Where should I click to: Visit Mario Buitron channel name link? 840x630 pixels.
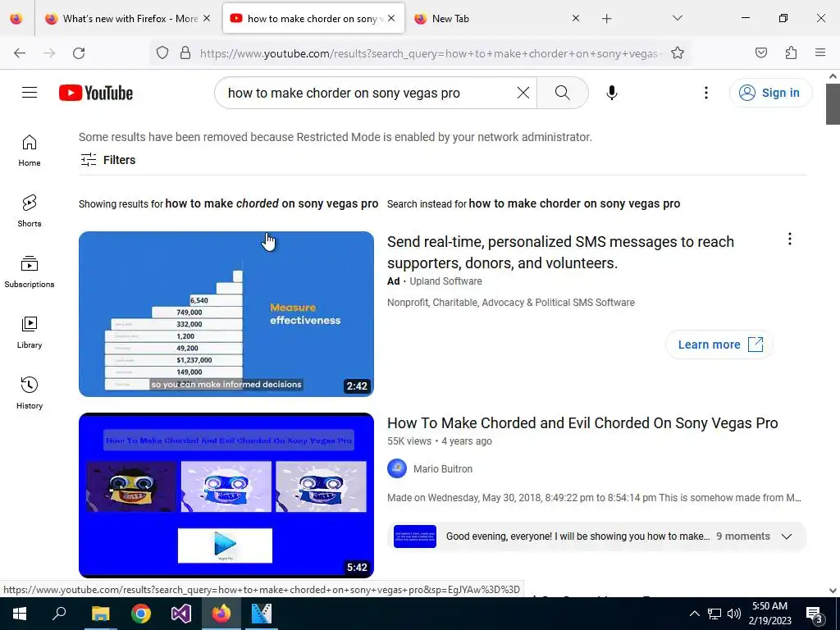[443, 468]
